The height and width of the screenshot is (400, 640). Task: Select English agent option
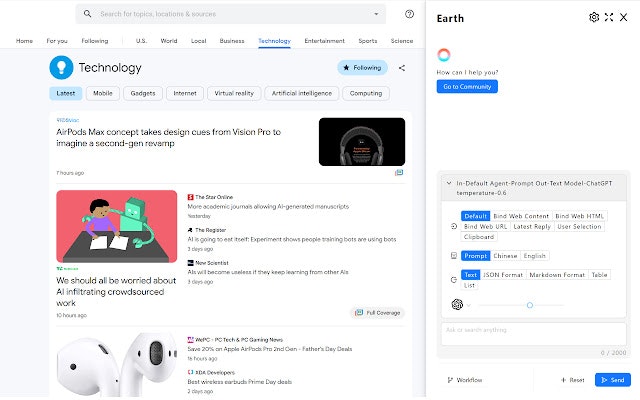coord(534,256)
